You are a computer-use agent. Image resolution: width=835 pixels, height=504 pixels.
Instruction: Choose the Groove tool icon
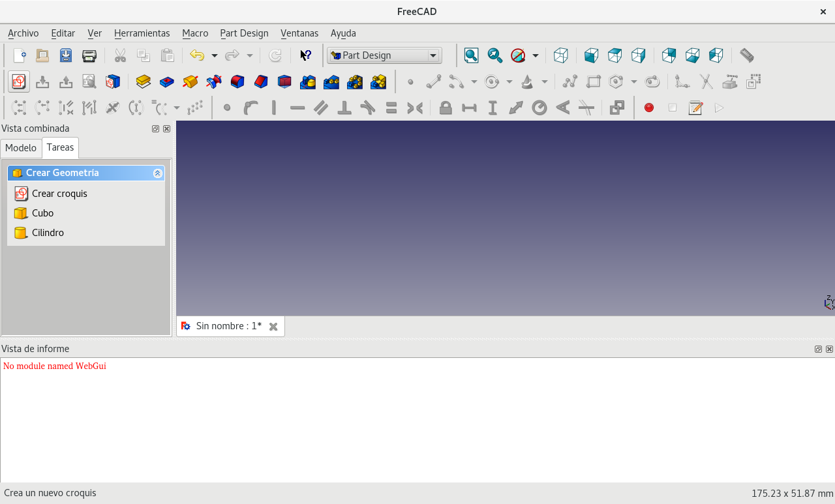coord(214,82)
